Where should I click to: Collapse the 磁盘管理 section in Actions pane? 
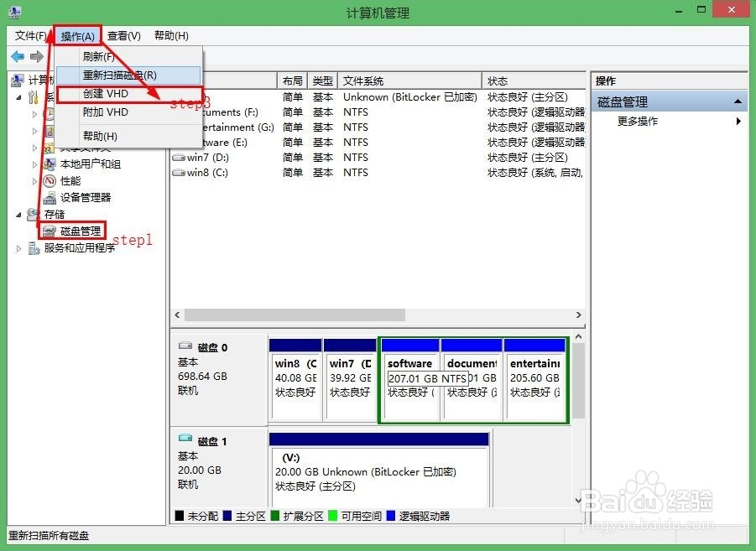(x=738, y=101)
